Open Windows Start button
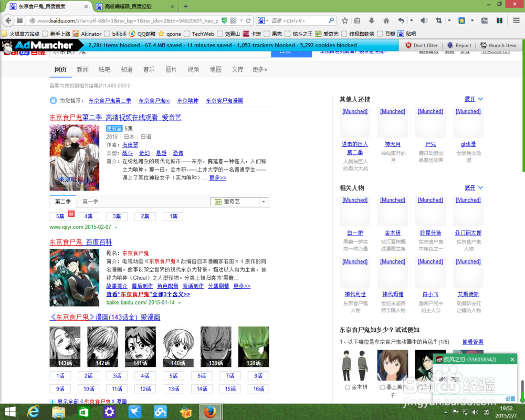Viewport: 525px width, 420px height. click(x=9, y=412)
